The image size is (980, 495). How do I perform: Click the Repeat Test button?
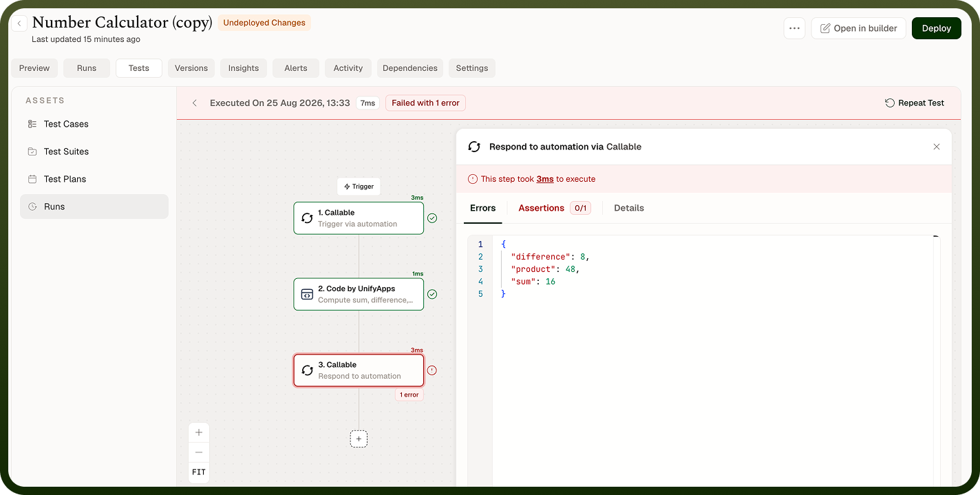click(x=915, y=103)
